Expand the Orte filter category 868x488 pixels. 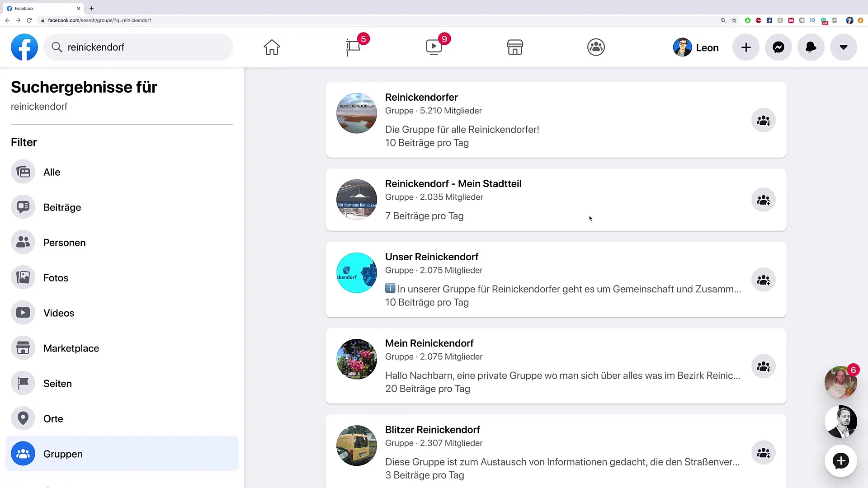pos(53,418)
